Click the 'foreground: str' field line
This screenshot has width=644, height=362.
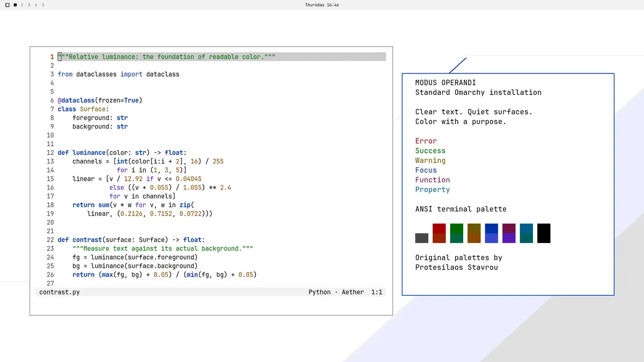100,117
